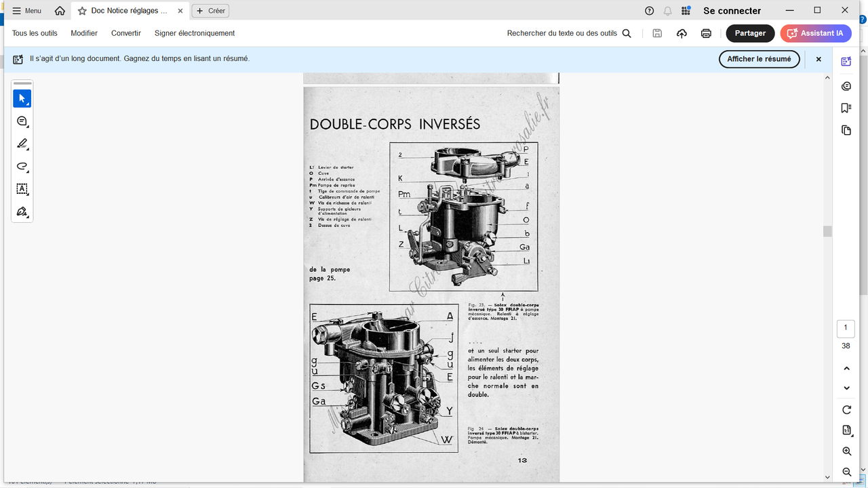Star the document in its tab
This screenshot has height=488, width=868.
tap(82, 11)
